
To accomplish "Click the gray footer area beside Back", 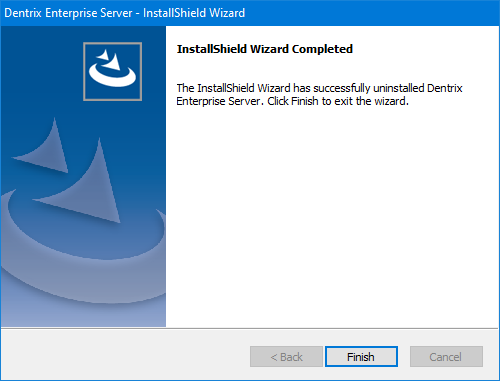I will coord(125,355).
